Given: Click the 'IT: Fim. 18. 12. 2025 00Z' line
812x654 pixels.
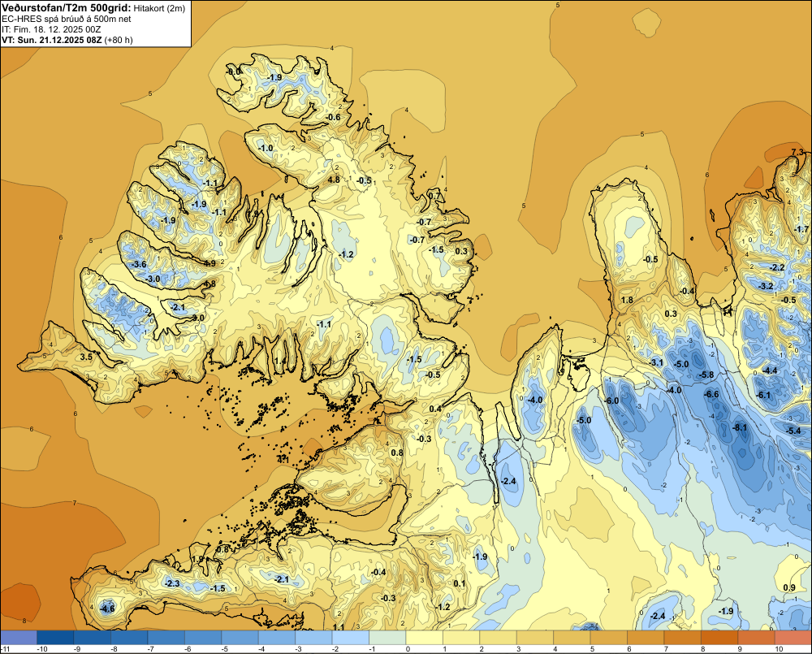Looking at the screenshot, I should (x=50, y=29).
